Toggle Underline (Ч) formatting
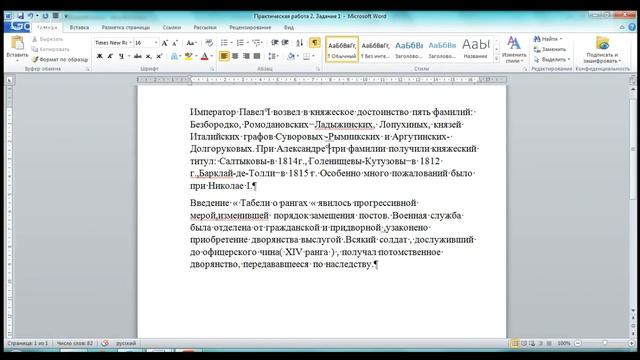 point(121,56)
